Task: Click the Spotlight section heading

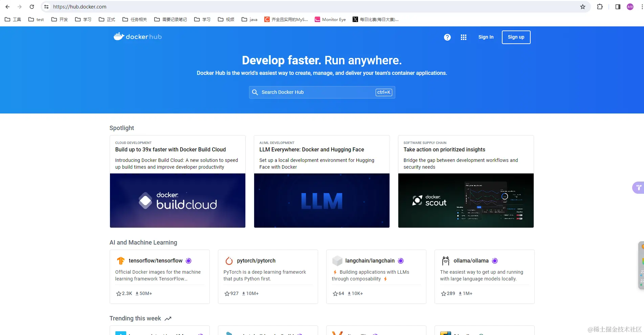Action: 122,128
